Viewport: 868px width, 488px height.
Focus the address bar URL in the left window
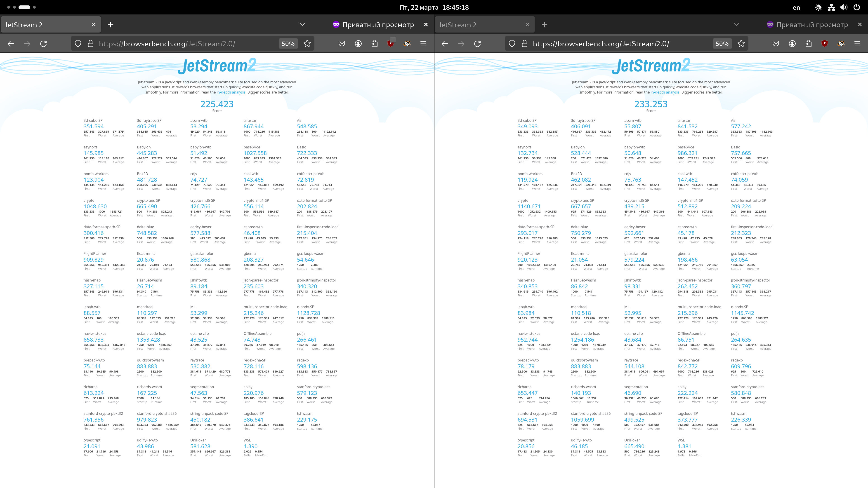coord(167,43)
